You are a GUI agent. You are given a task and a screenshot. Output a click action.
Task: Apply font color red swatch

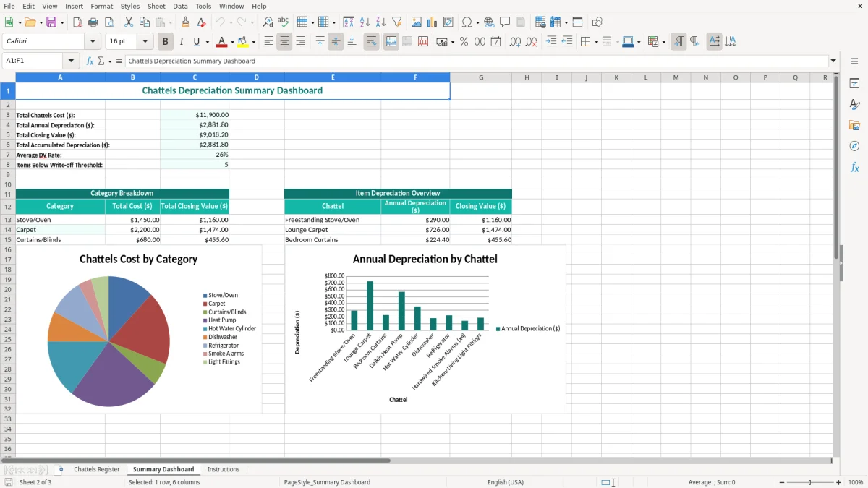coord(221,42)
